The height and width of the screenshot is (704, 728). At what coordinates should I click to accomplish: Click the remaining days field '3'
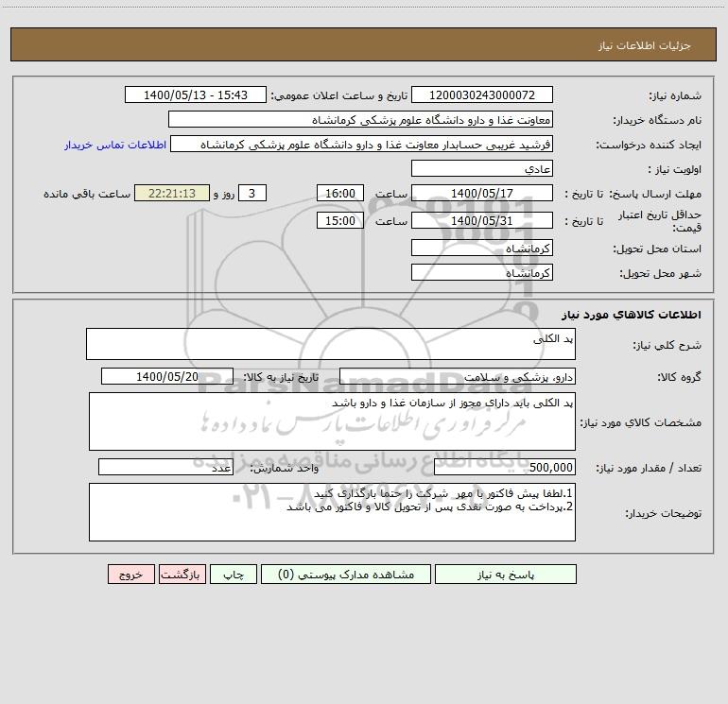click(252, 193)
